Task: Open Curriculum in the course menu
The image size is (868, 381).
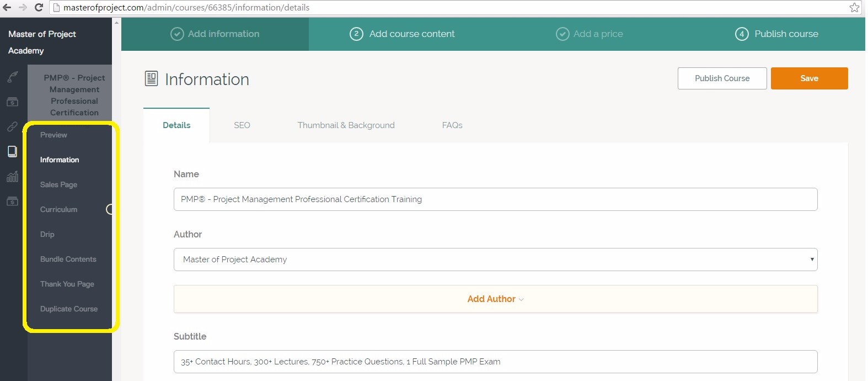Action: tap(58, 209)
